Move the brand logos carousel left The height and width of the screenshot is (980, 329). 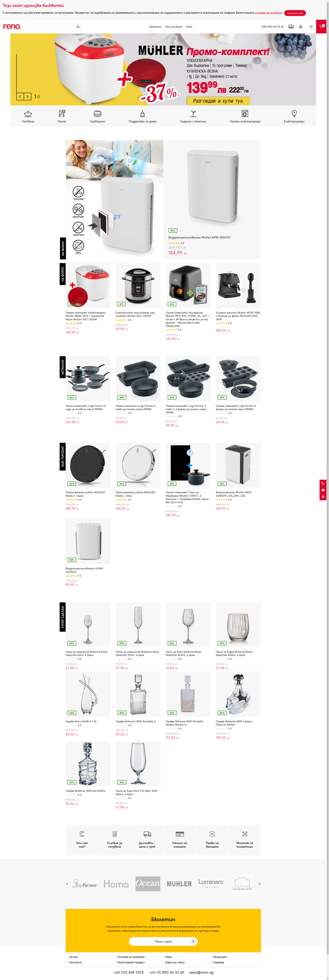click(67, 884)
